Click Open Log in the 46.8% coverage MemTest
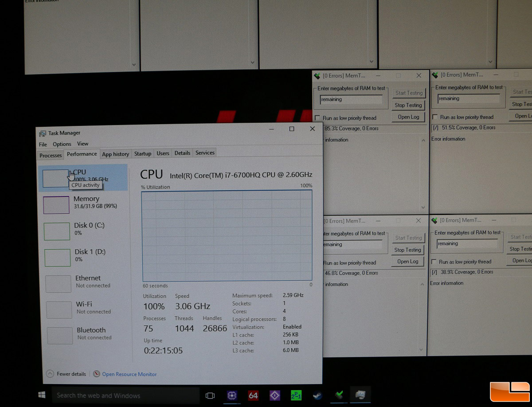532x407 pixels. [408, 262]
